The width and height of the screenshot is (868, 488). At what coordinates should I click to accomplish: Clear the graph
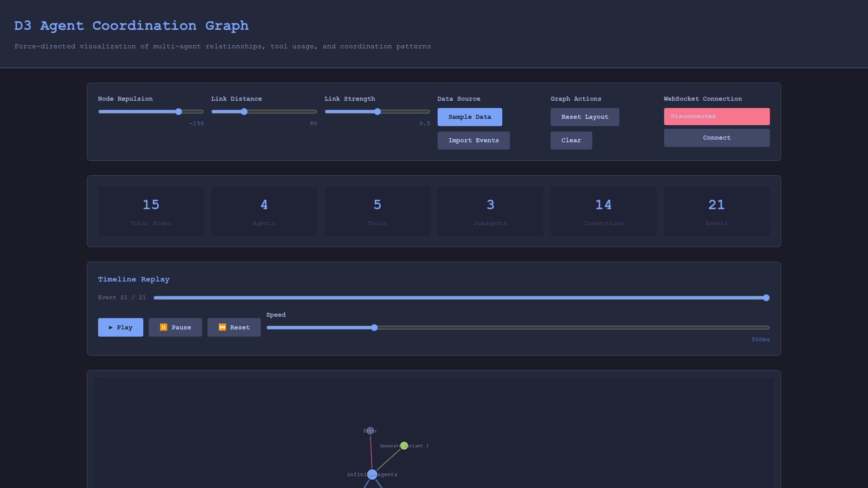tap(571, 140)
